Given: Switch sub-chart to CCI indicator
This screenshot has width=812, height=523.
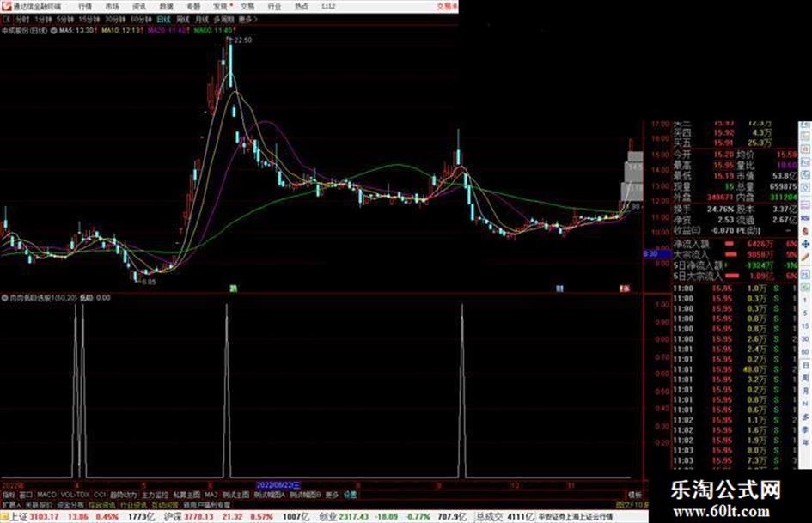Looking at the screenshot, I should click(100, 495).
